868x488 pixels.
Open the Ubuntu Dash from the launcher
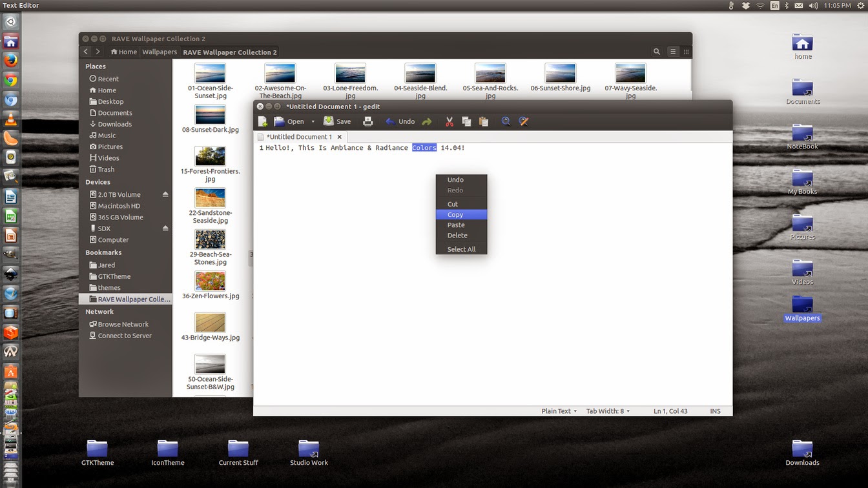(x=10, y=22)
